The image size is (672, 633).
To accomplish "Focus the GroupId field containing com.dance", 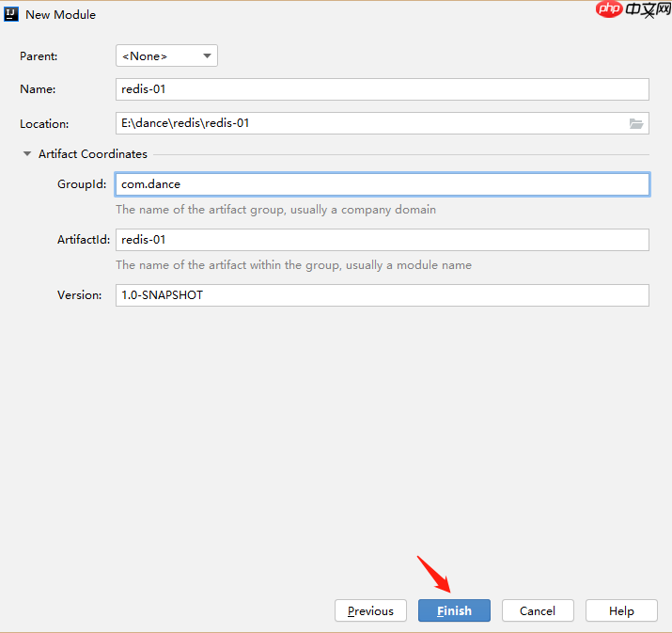I will 383,184.
